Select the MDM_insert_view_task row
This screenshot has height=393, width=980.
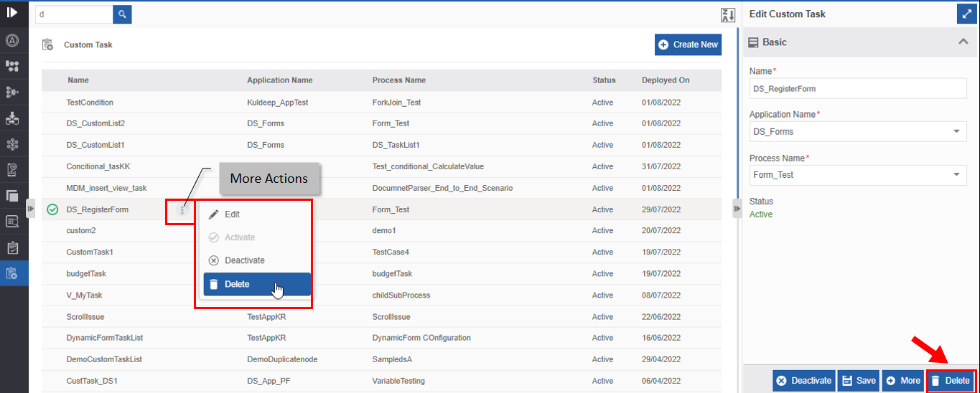tap(381, 188)
